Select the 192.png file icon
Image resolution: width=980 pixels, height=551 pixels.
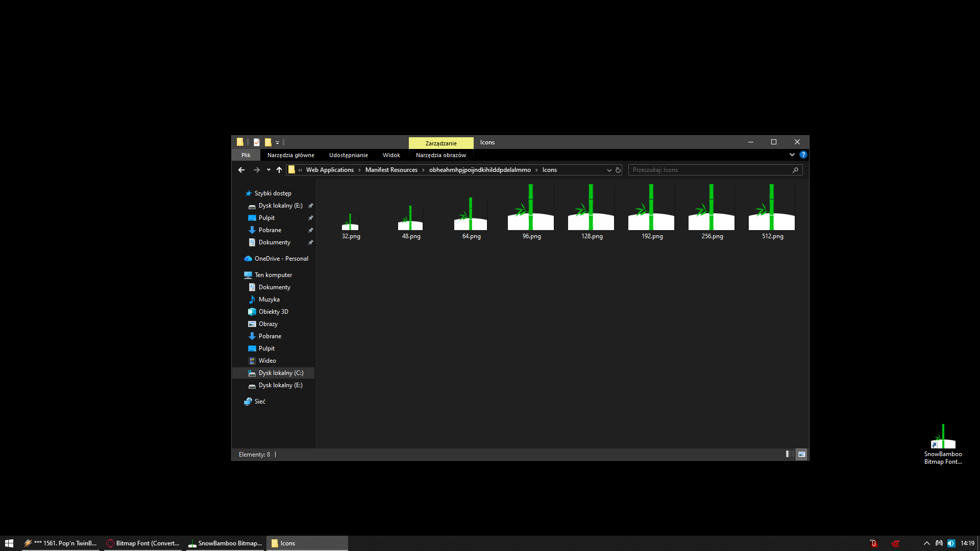(651, 207)
